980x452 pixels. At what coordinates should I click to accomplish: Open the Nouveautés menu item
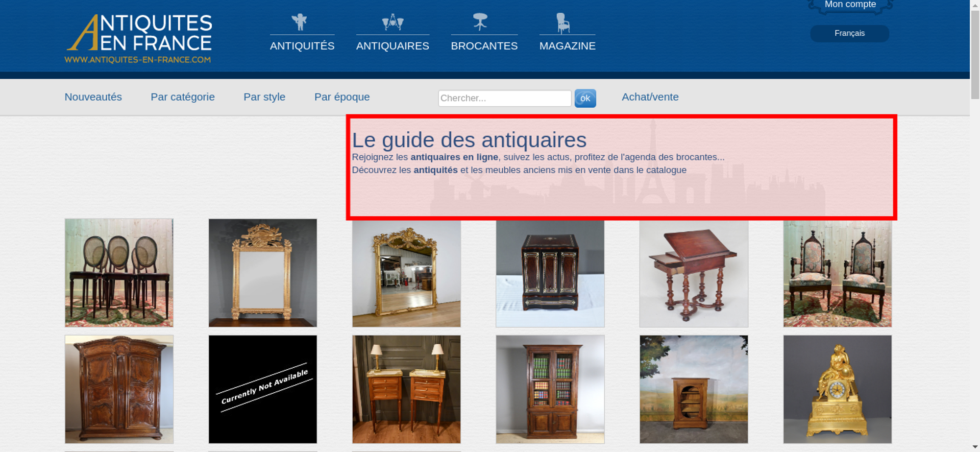93,97
